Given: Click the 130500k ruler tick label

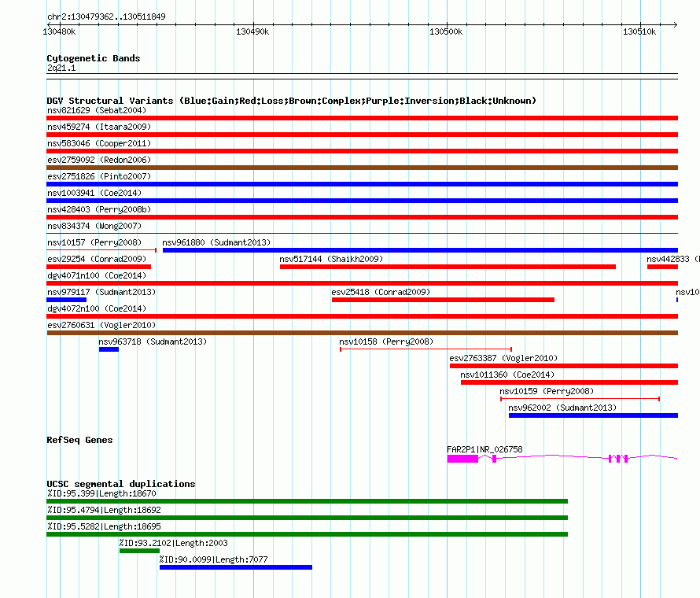Looking at the screenshot, I should [x=445, y=31].
